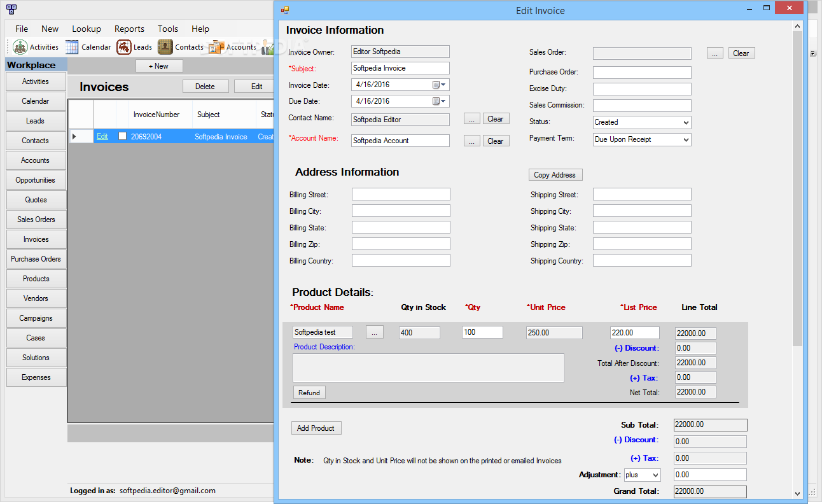Click the Sales Commission input field
Viewport: 822px width, 504px height.
642,106
